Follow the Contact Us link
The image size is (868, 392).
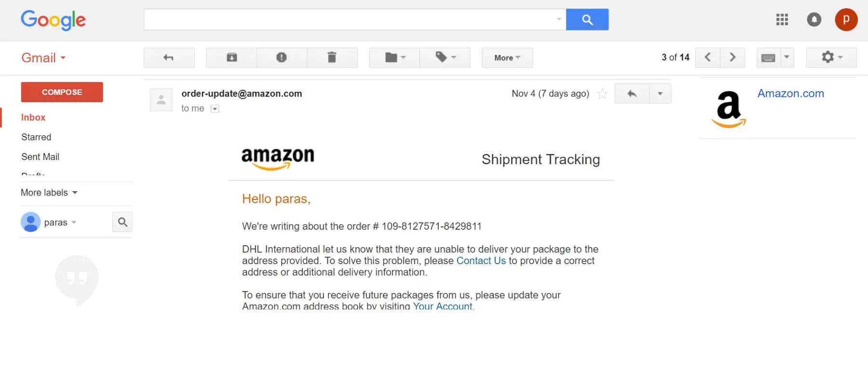(x=481, y=261)
